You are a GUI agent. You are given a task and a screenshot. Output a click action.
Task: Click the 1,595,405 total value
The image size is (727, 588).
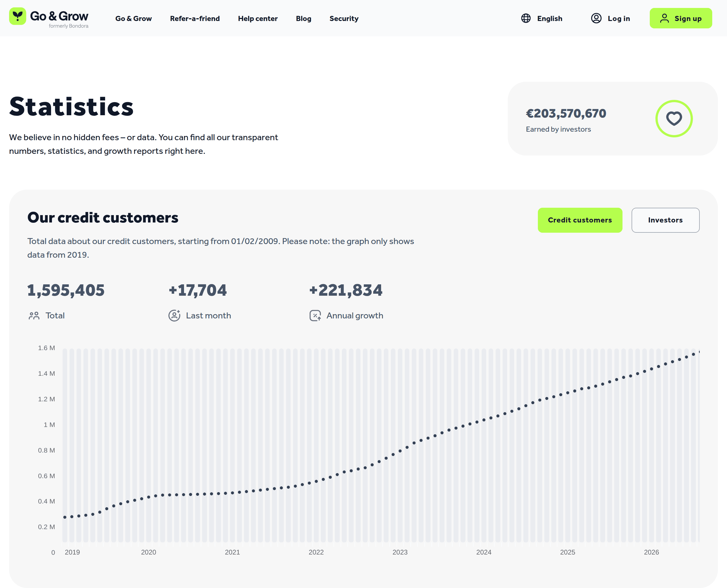66,290
